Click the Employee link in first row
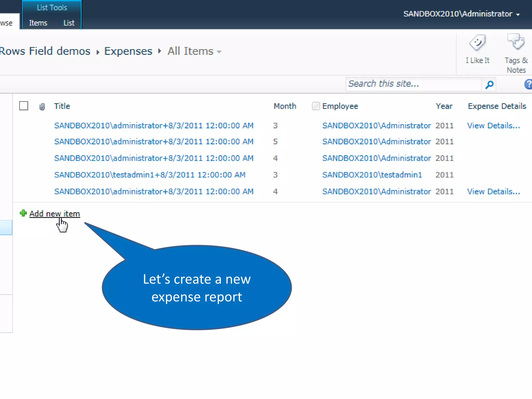The width and height of the screenshot is (532, 399). (376, 125)
